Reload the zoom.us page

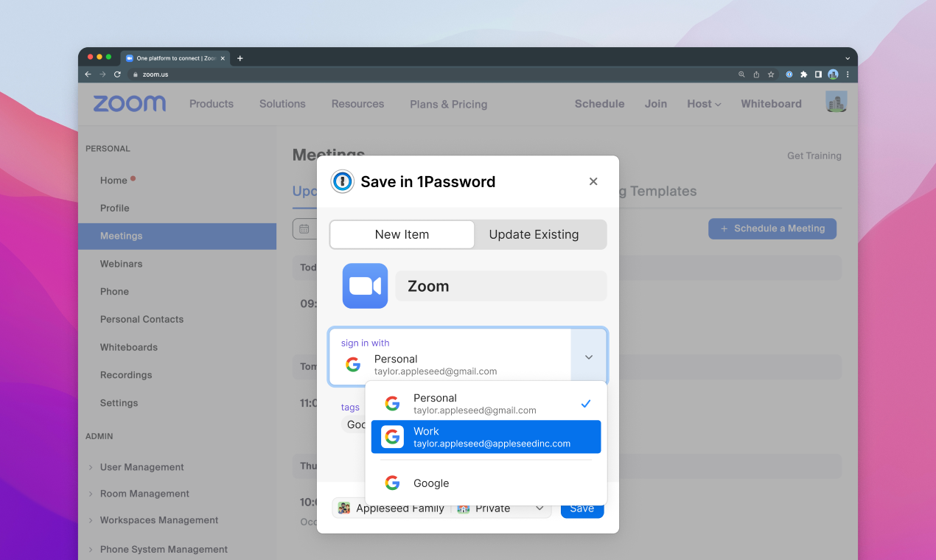(x=117, y=74)
